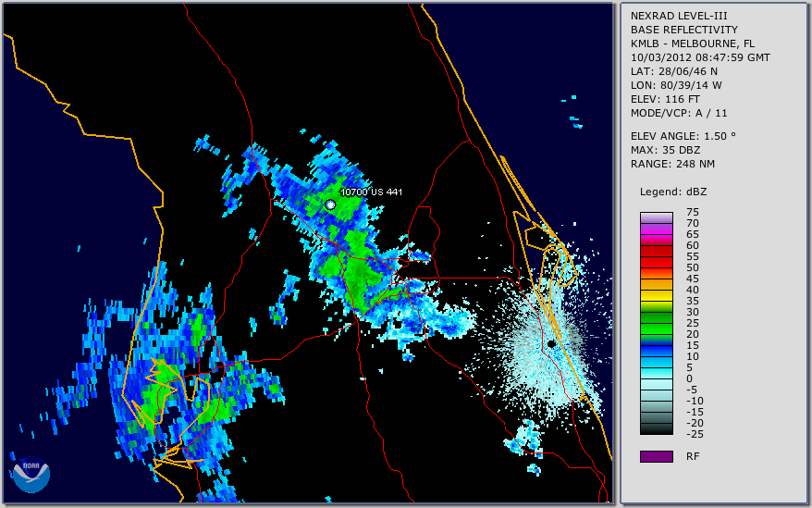Viewport: 812px width, 508px height.
Task: Click the BASE REFLECTIVITY text
Action: [684, 30]
